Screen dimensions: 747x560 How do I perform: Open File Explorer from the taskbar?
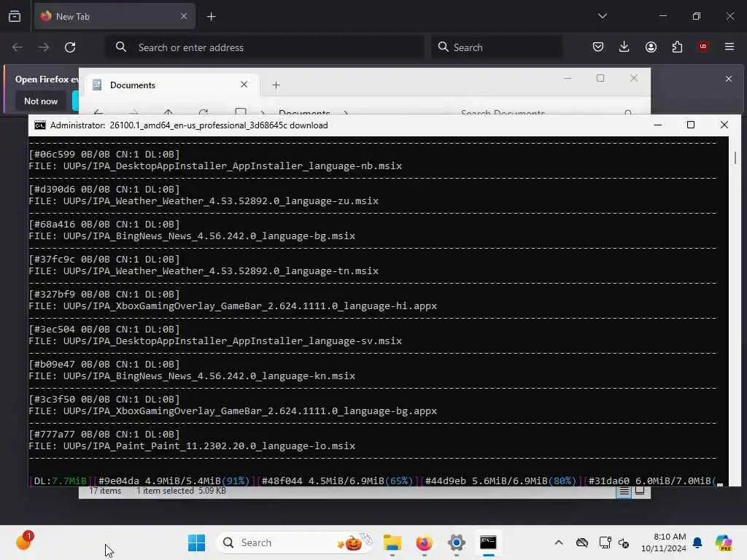[x=392, y=542]
